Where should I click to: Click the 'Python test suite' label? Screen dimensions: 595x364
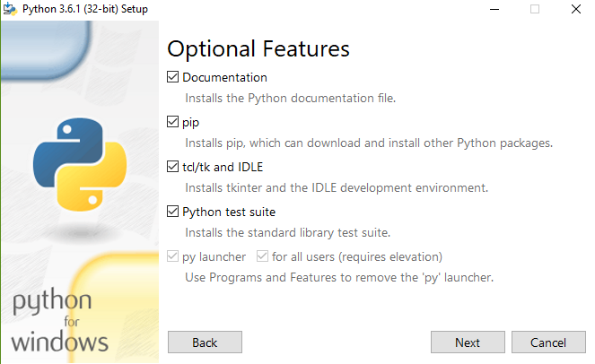[228, 212]
